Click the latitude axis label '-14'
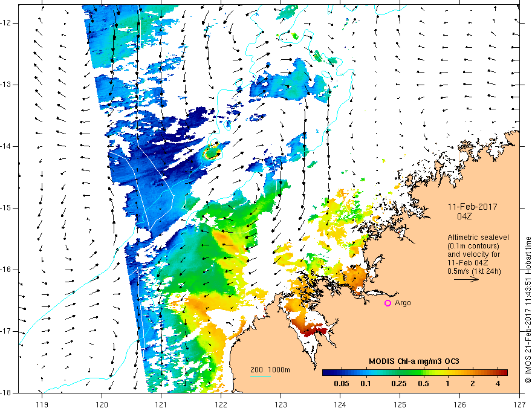The width and height of the screenshot is (532, 411). click(x=7, y=146)
